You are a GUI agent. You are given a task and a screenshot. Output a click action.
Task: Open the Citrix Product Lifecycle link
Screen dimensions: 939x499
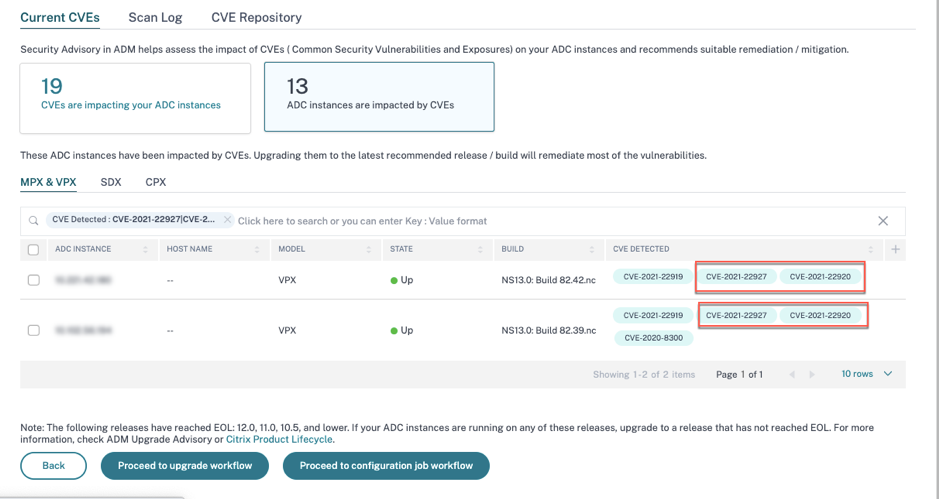point(279,439)
